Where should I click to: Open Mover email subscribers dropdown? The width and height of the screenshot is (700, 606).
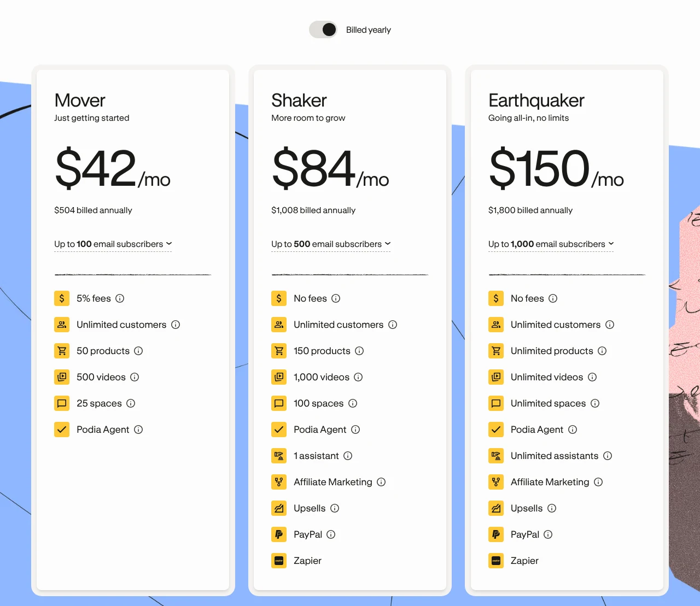(113, 244)
